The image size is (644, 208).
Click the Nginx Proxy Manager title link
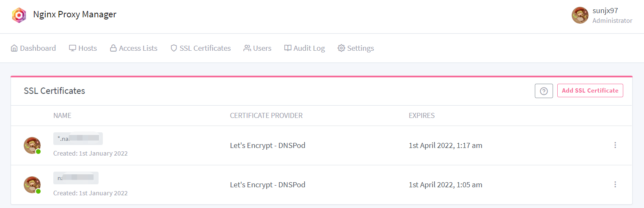pos(75,14)
